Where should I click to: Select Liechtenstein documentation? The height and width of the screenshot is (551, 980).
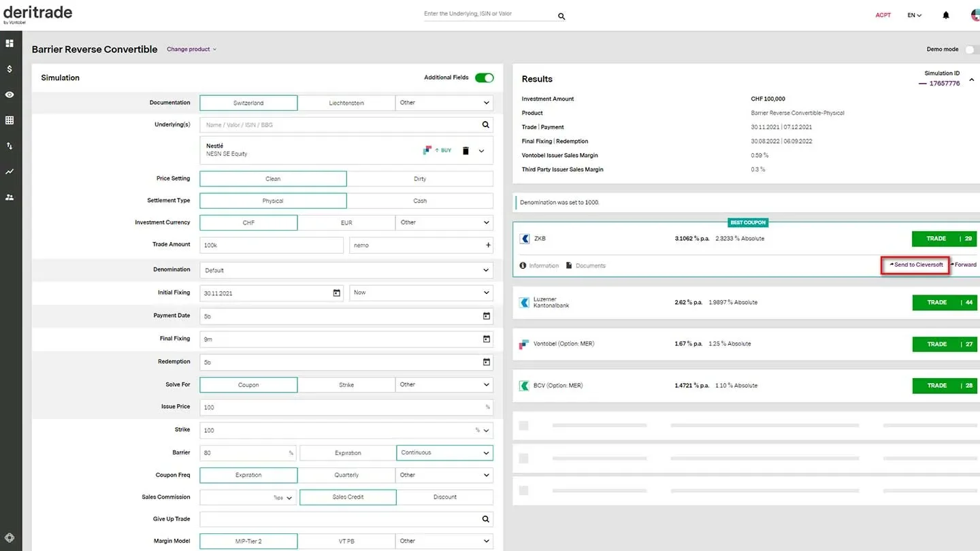coord(346,103)
